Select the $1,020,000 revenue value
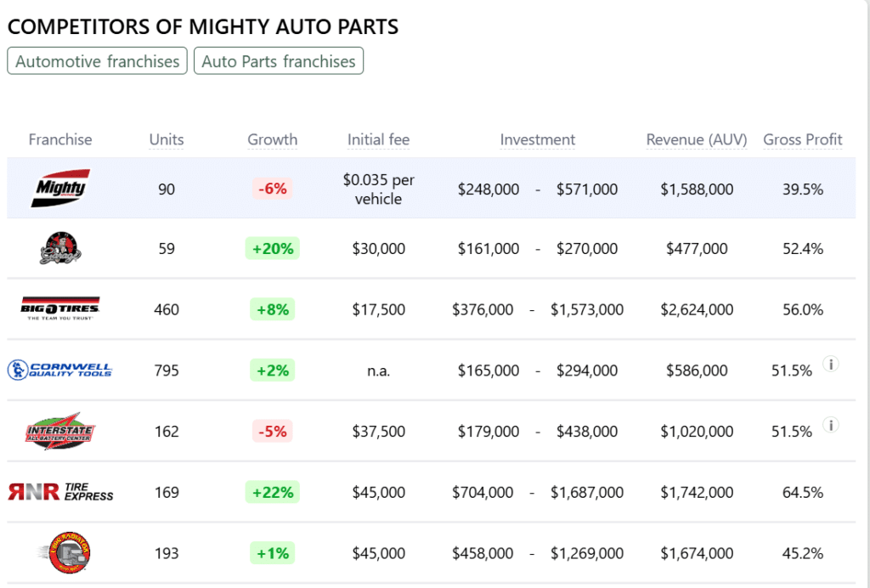Viewport: 870px width, 588px height. point(697,432)
